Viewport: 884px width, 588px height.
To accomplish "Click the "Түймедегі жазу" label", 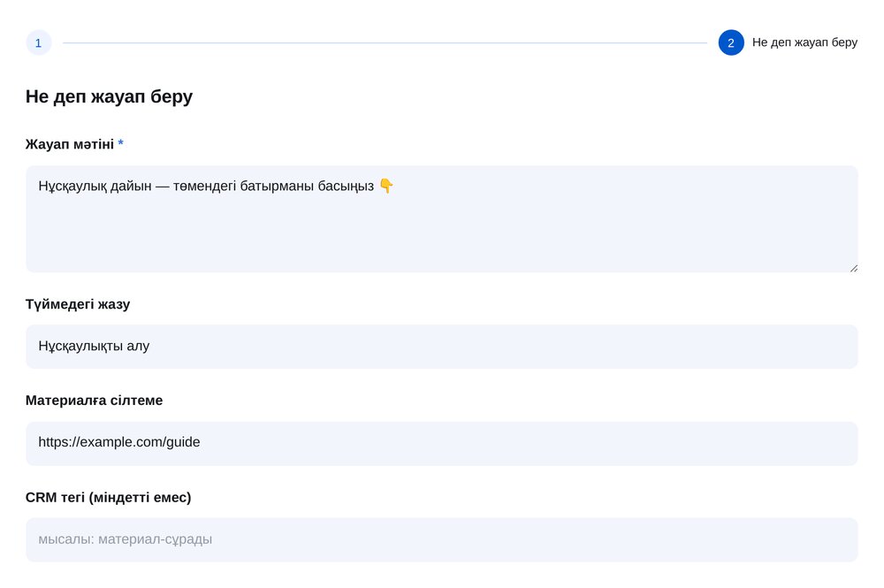I will coord(78,304).
